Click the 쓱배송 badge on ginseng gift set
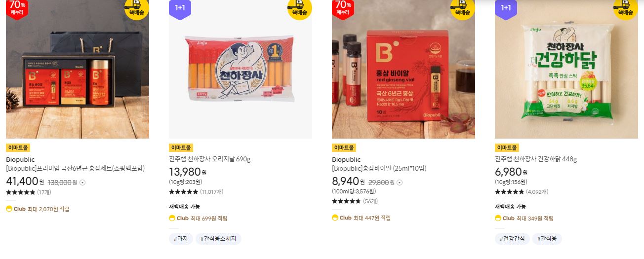The width and height of the screenshot is (644, 259). 136,7
